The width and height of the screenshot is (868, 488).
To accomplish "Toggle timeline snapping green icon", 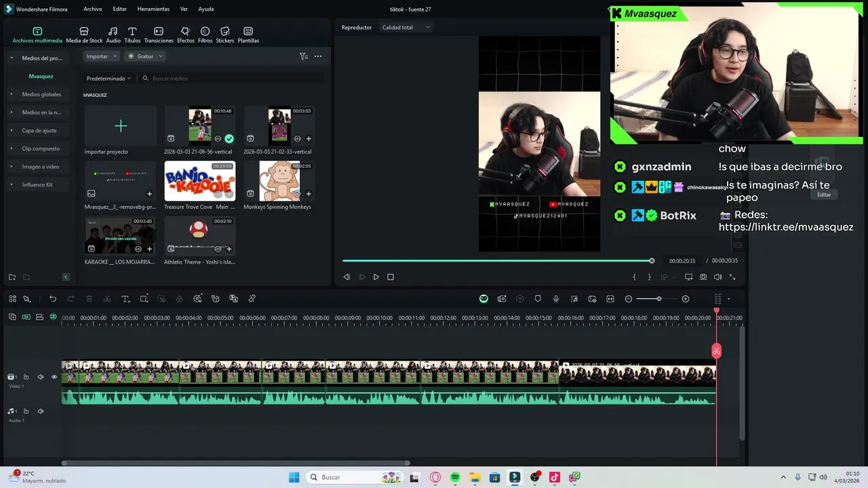I will click(x=53, y=317).
